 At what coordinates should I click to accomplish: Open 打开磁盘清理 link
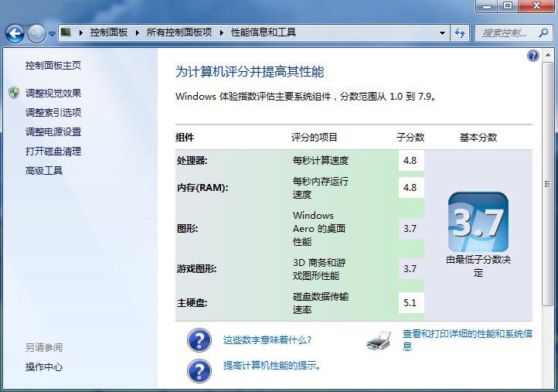pyautogui.click(x=53, y=152)
